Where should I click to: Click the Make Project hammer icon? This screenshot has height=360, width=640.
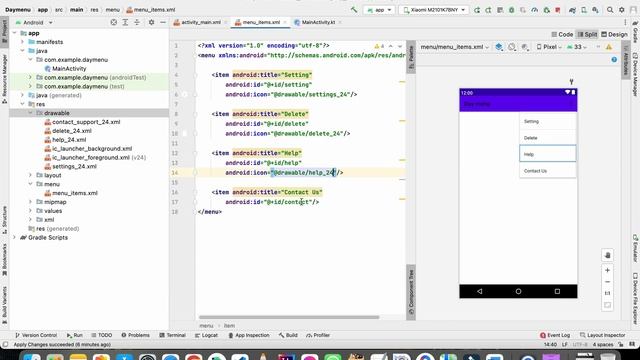[x=354, y=9]
